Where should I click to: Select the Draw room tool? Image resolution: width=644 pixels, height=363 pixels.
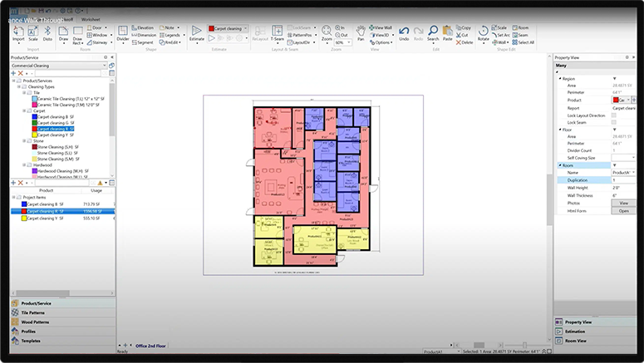click(x=62, y=32)
